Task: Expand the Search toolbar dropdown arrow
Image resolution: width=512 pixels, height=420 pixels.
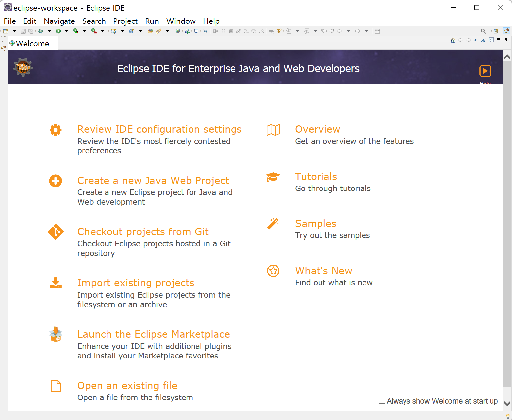Action: pos(167,31)
